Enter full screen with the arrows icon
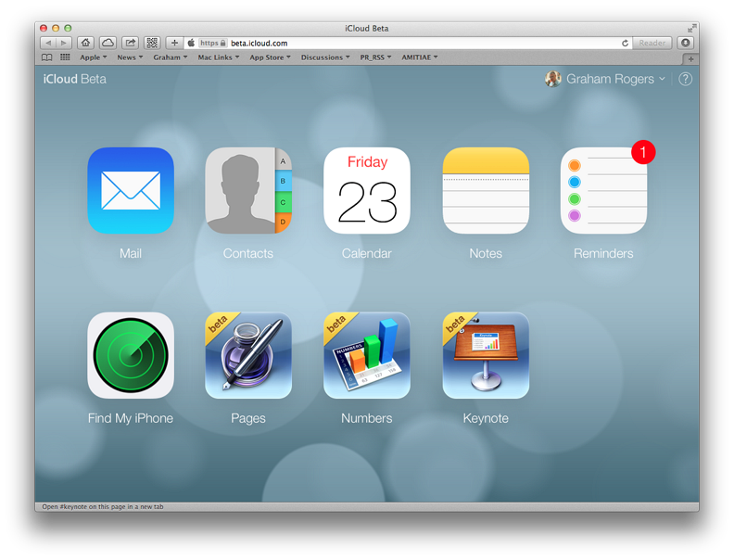The image size is (734, 560). (692, 28)
